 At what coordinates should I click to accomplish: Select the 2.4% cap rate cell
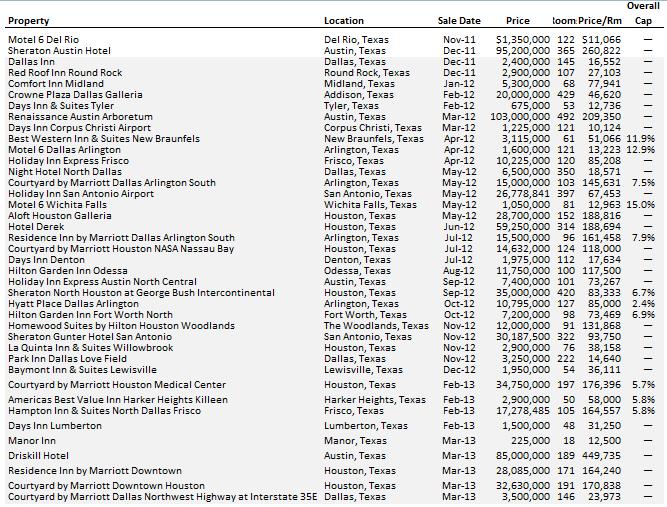point(643,305)
